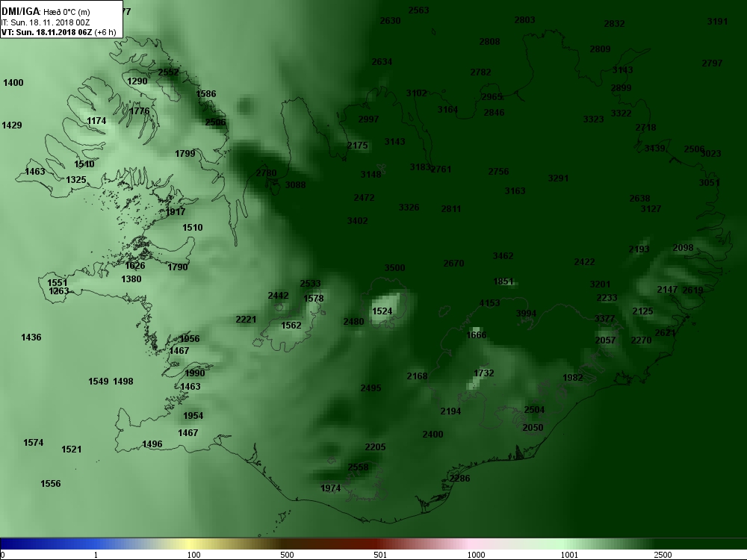Click the yellow section of the color scale near 100
Screen dimensions: 747x560
190,544
